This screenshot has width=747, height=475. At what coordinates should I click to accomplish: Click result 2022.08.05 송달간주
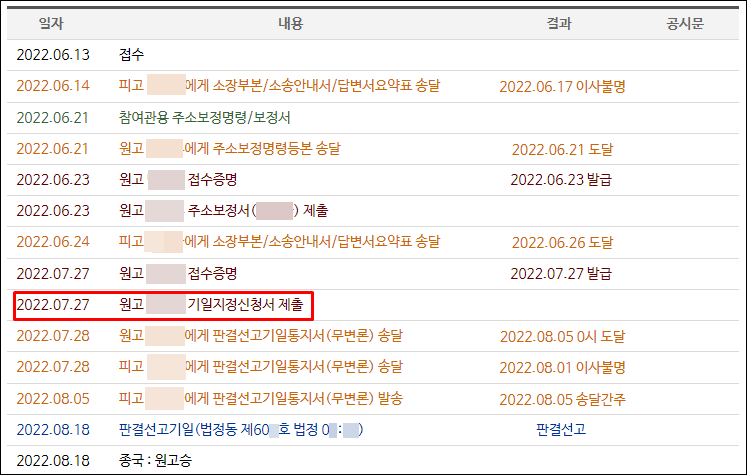coord(562,399)
